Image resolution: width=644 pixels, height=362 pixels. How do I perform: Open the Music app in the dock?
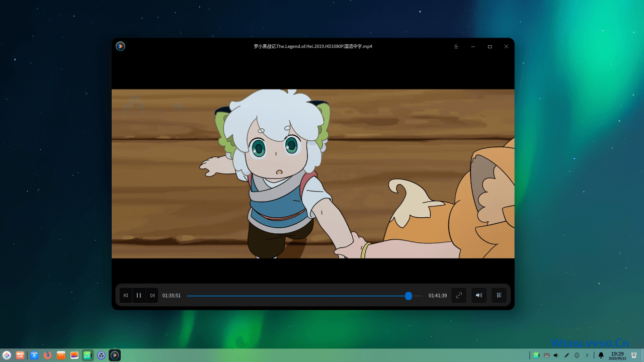point(88,355)
